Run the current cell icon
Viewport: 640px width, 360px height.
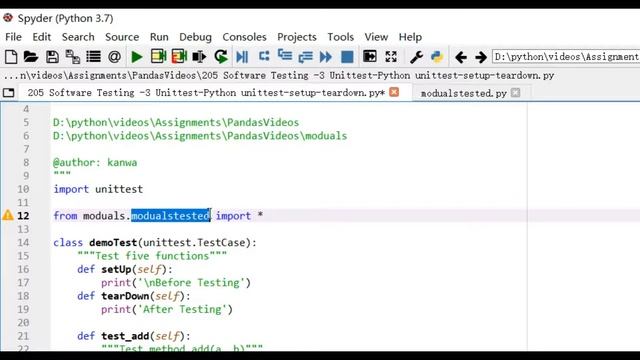tap(158, 57)
